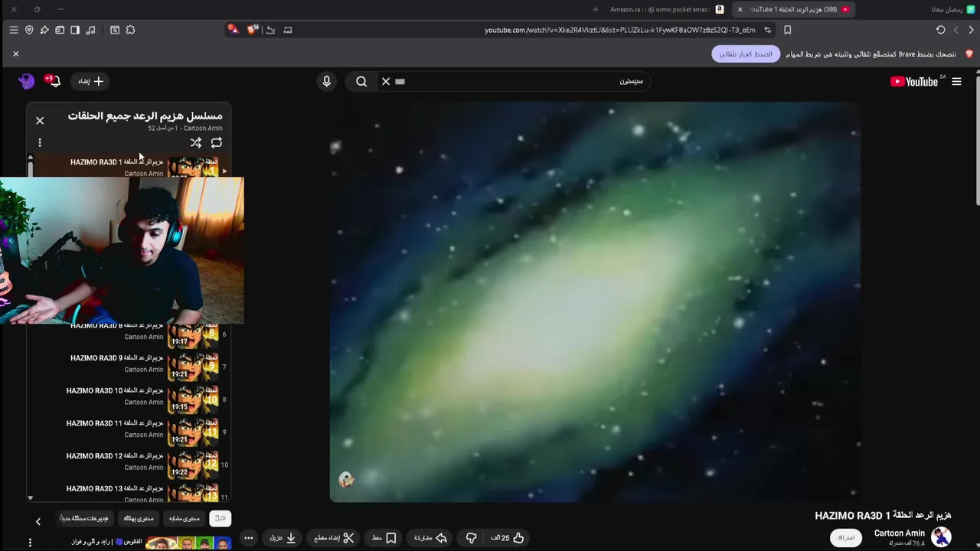This screenshot has height=551, width=980.
Task: Open the YouTube account avatar menu
Action: tap(26, 81)
